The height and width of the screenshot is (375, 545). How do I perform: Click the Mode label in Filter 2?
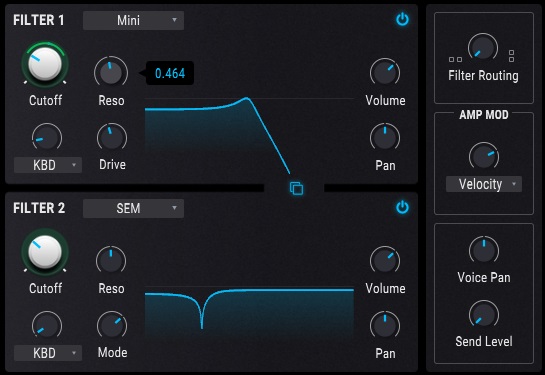[112, 352]
